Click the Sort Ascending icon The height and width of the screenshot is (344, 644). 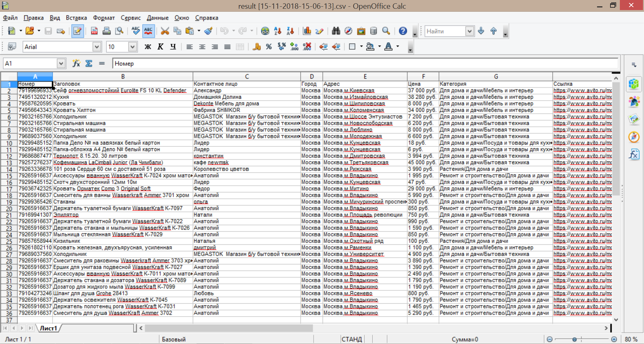tap(278, 31)
